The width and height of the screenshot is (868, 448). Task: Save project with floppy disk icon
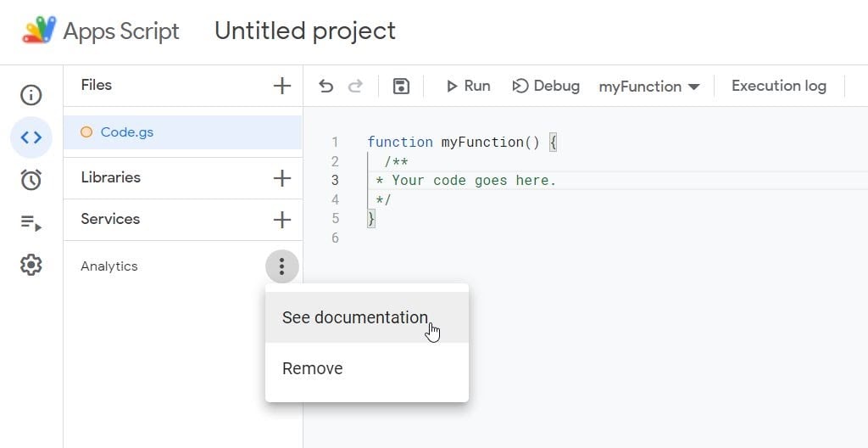tap(401, 87)
